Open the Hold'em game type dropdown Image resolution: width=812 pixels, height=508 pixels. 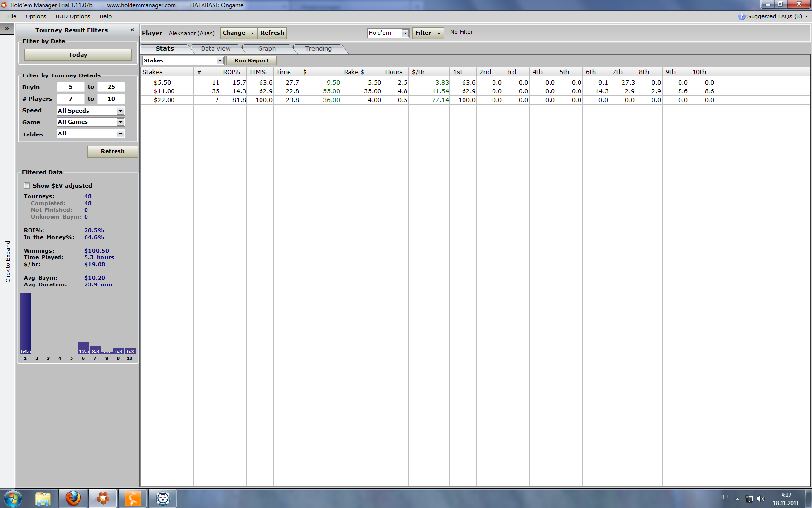[x=405, y=33]
